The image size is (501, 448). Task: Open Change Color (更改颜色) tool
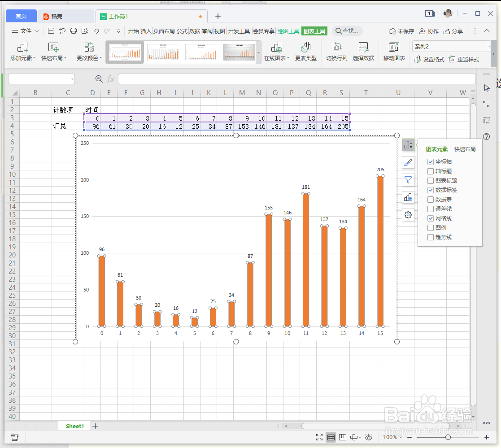[89, 51]
